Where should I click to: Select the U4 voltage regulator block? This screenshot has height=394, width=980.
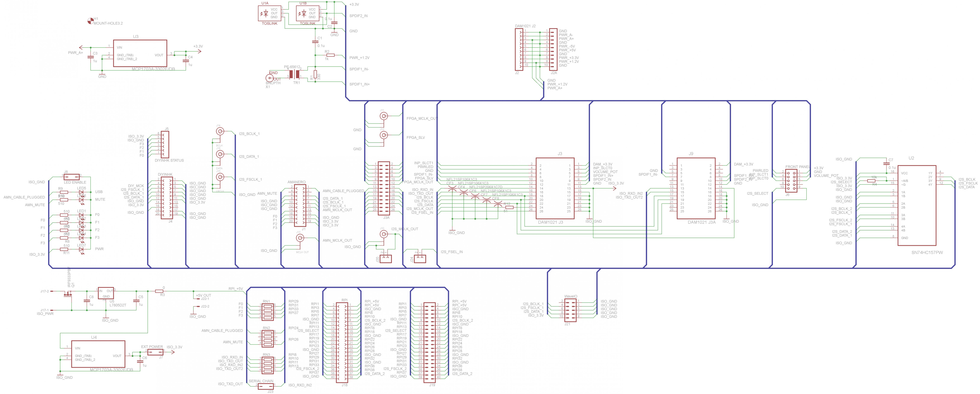click(x=98, y=354)
